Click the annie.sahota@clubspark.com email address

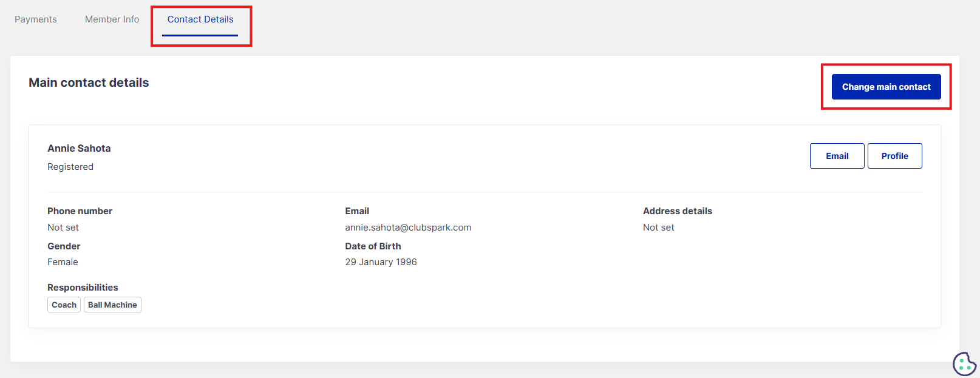click(408, 228)
